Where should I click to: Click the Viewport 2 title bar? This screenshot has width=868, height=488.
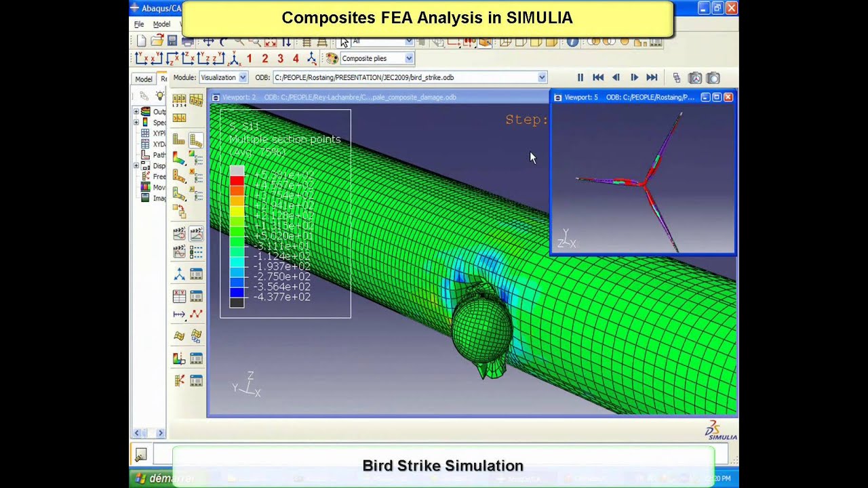pyautogui.click(x=380, y=98)
